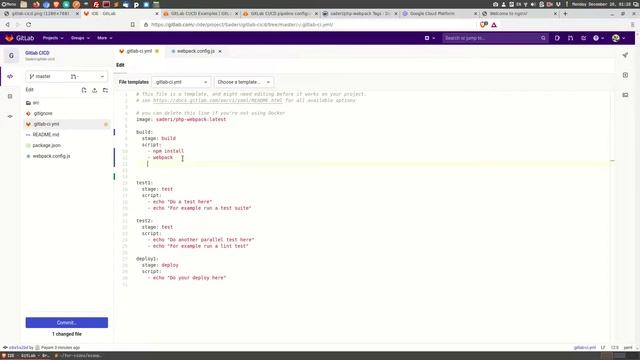This screenshot has width=640, height=360.
Task: Open the Issues icon in GitLab header
Action: pyautogui.click(x=557, y=38)
